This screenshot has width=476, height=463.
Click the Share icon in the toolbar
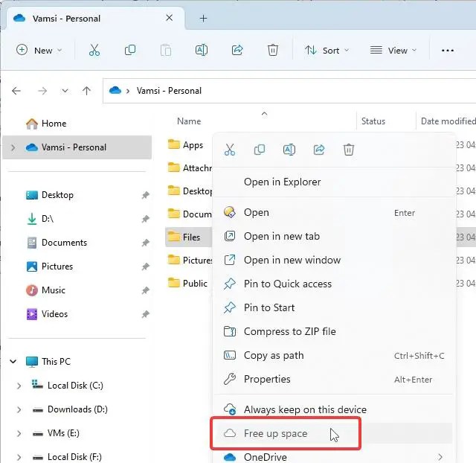pyautogui.click(x=237, y=50)
